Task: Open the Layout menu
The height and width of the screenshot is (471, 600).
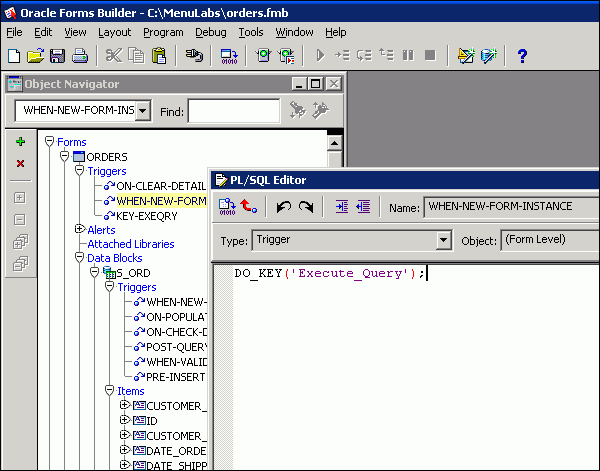Action: click(114, 33)
